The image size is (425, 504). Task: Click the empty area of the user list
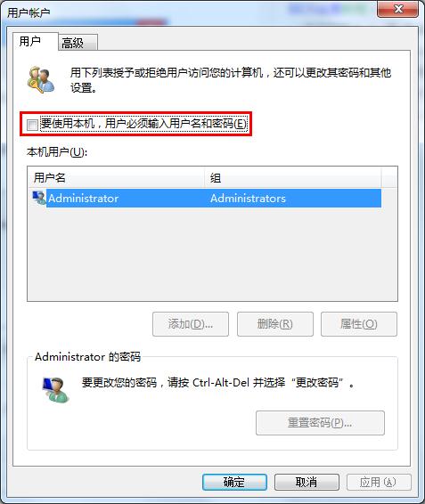[x=212, y=254]
